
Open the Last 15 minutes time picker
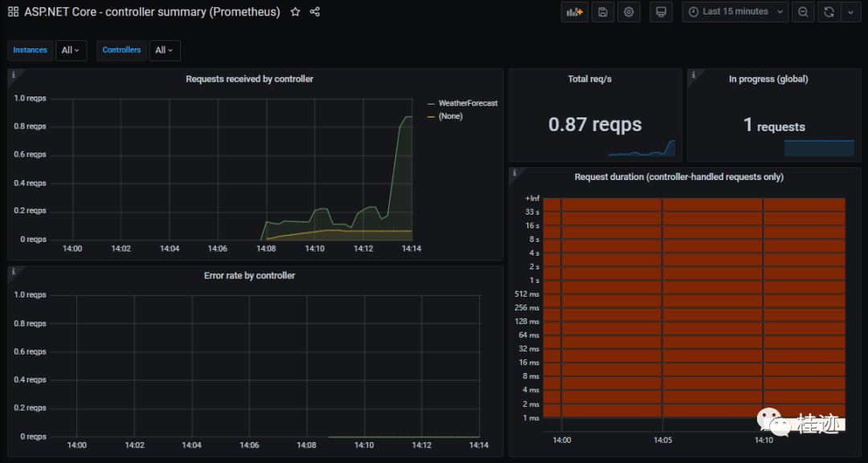click(735, 11)
